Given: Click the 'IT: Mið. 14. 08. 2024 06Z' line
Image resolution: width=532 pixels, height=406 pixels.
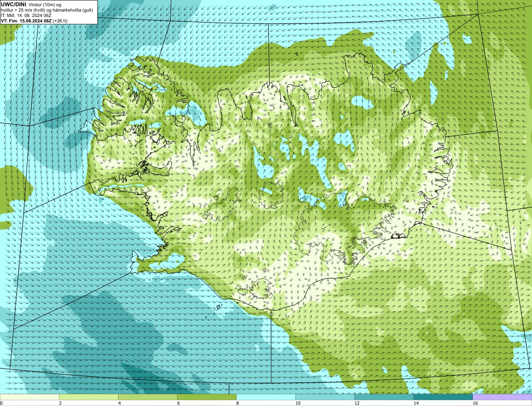Looking at the screenshot, I should coord(26,15).
